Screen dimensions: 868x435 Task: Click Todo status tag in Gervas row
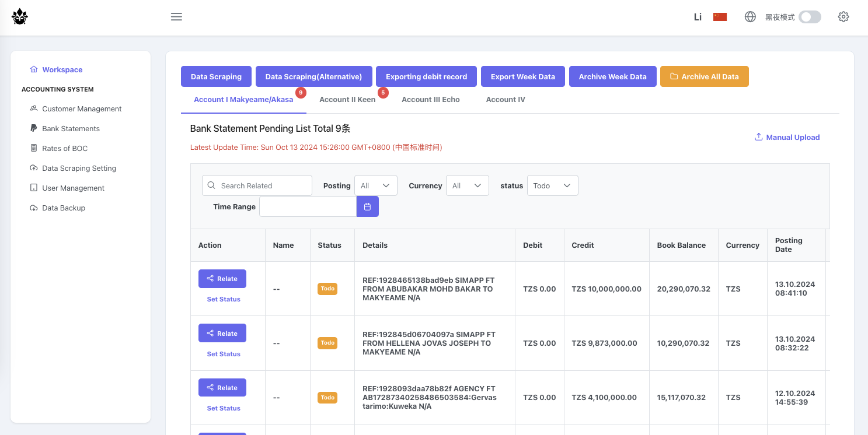(x=327, y=398)
